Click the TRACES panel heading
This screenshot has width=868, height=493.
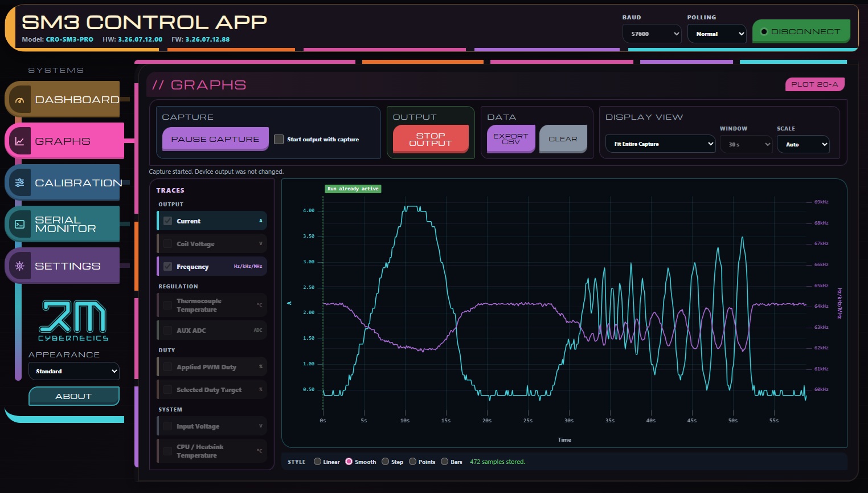170,190
